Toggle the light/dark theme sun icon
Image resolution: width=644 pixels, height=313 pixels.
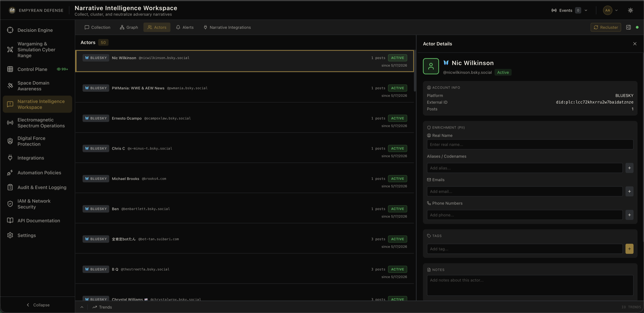[630, 10]
